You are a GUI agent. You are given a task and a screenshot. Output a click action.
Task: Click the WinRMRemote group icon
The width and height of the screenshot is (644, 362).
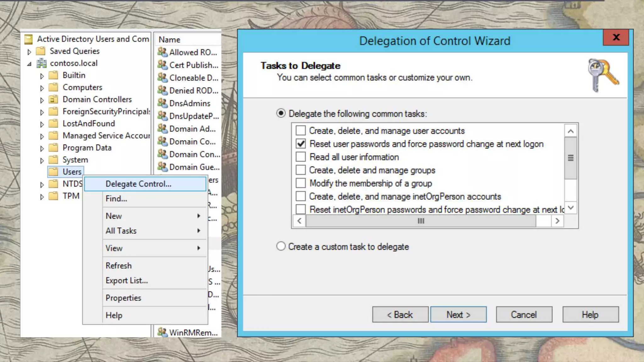(x=162, y=332)
